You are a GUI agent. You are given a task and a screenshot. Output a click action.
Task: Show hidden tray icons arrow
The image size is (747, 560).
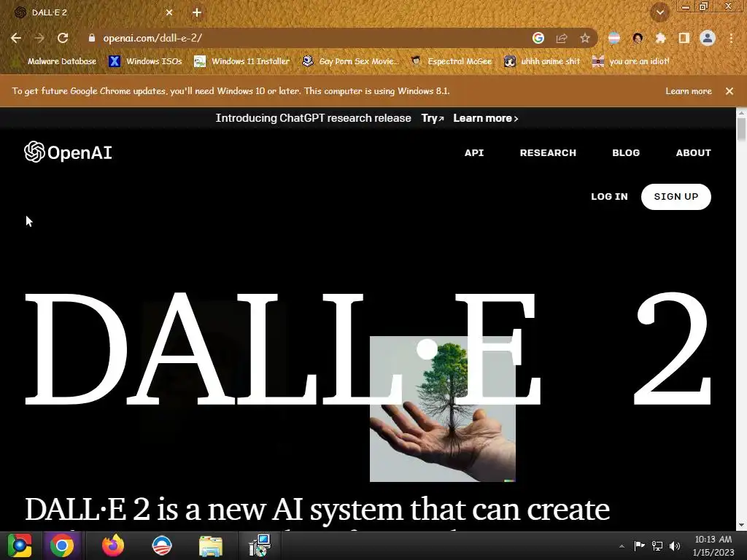click(622, 546)
